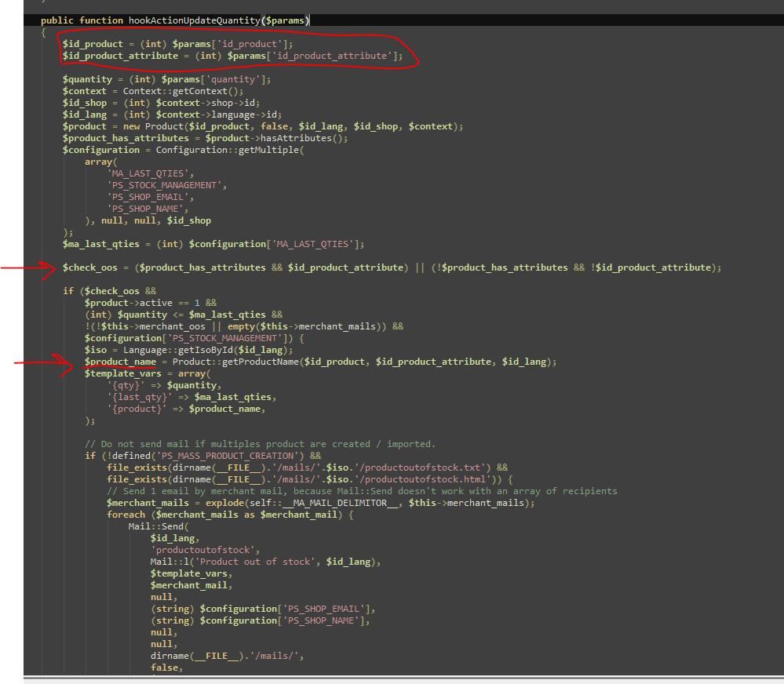
Task: Click the $id_lang = (int) $context->language->id line
Action: tap(172, 115)
